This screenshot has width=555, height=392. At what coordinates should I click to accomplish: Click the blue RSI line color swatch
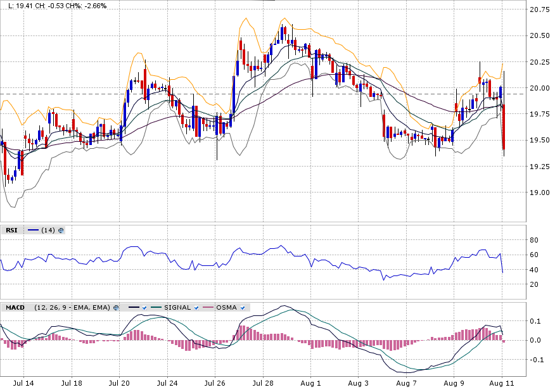[x=32, y=231]
